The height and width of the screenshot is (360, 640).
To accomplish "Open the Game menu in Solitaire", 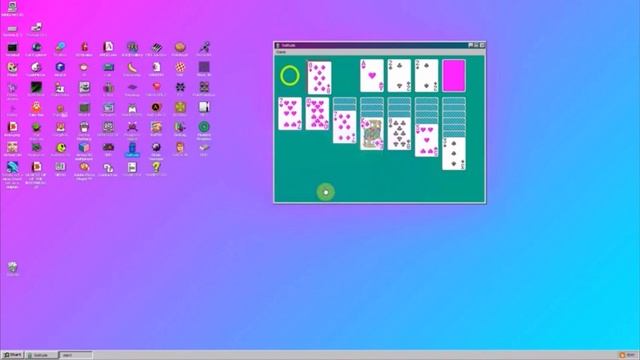I will pos(281,52).
